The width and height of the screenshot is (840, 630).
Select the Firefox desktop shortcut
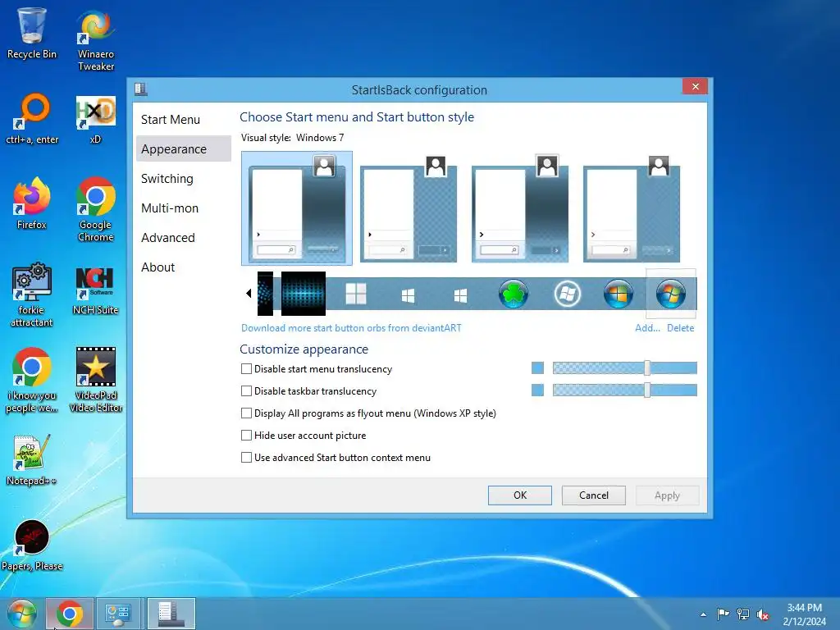[32, 203]
